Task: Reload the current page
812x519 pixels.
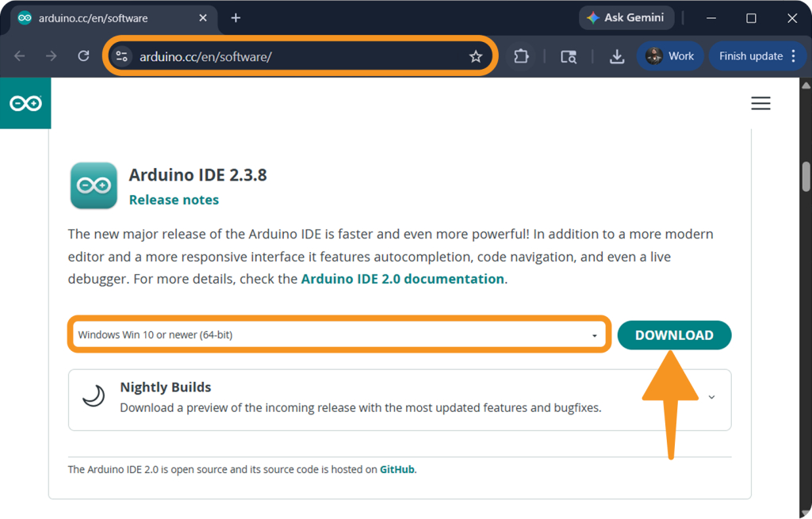Action: 84,55
